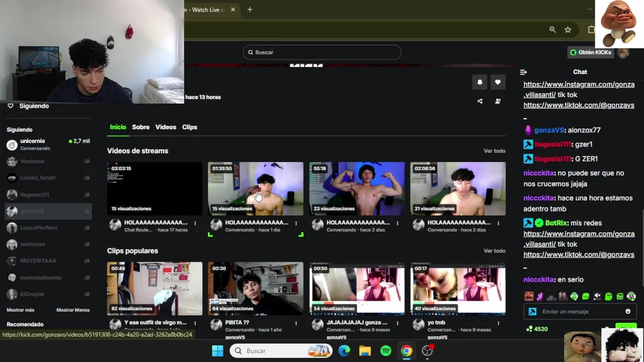
Task: Close the Watch Live browser tab
Action: (x=233, y=10)
